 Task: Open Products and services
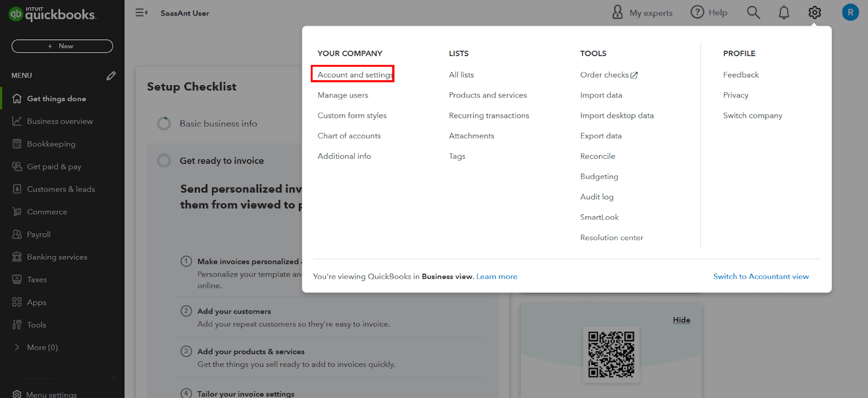point(488,95)
